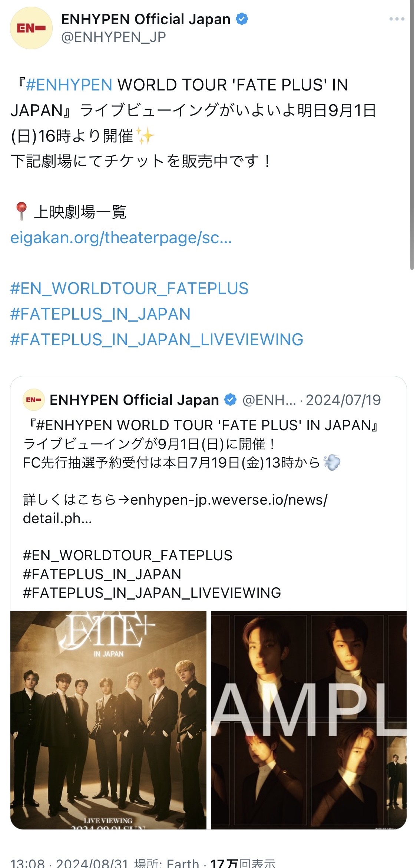Viewport: 417px width, 868px height.
Task: Tap the ENHYPEN profile avatar at top
Action: pyautogui.click(x=32, y=28)
